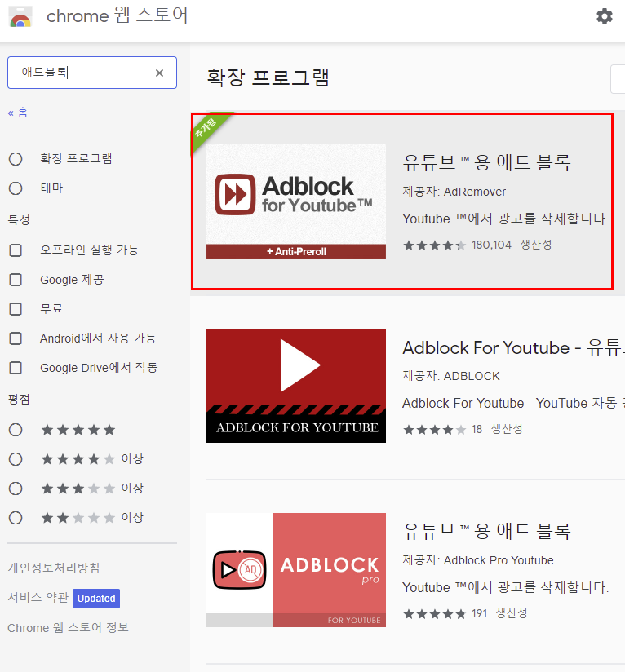
Task: Select the 확장 프로그램 radio button
Action: click(16, 159)
